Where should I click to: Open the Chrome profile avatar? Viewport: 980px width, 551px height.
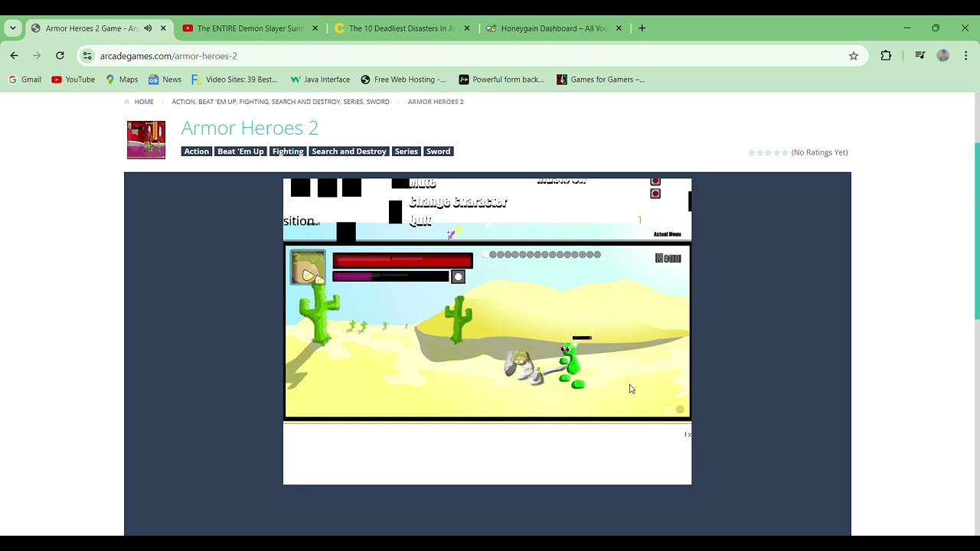coord(943,56)
